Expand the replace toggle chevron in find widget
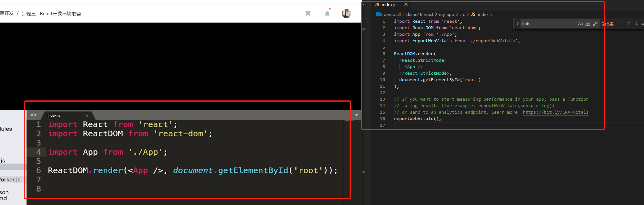 point(517,23)
